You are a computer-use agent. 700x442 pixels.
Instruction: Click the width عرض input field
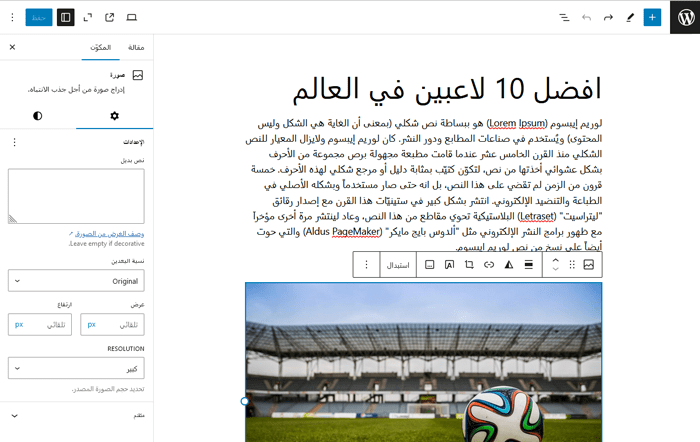pos(120,325)
